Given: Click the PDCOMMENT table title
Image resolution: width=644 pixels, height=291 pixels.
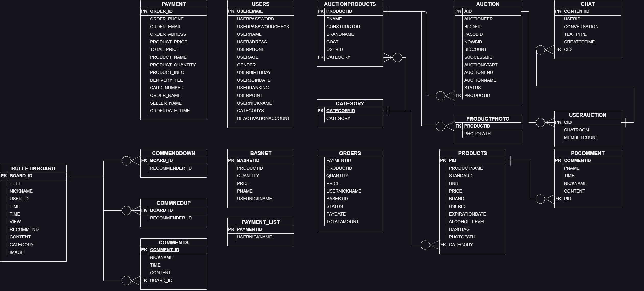Looking at the screenshot, I should pyautogui.click(x=588, y=153).
